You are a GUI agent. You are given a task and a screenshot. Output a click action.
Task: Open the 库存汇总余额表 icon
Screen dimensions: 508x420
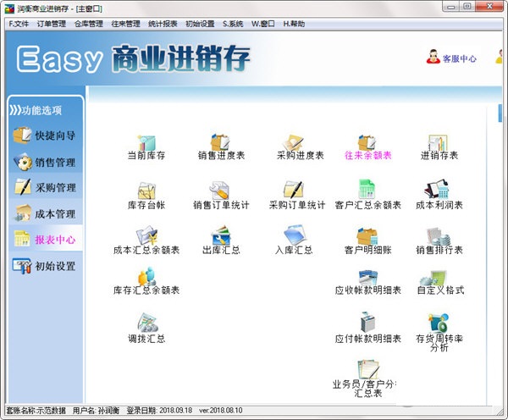tap(146, 281)
